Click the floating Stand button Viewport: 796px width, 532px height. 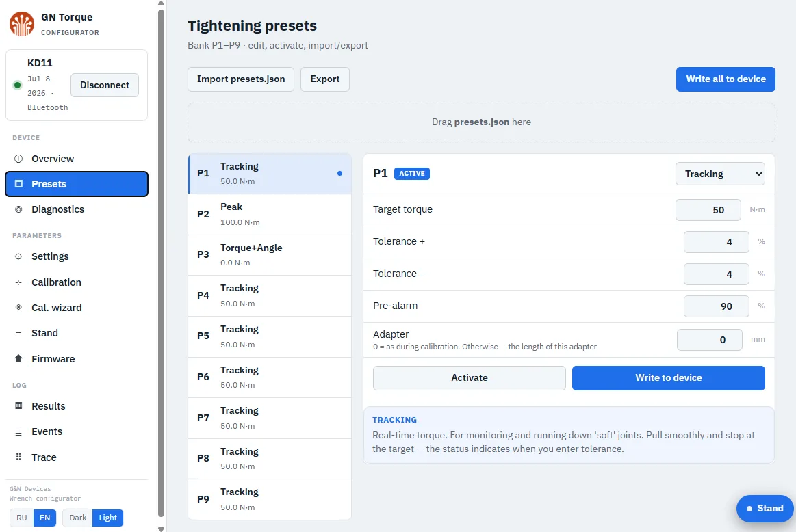[765, 509]
